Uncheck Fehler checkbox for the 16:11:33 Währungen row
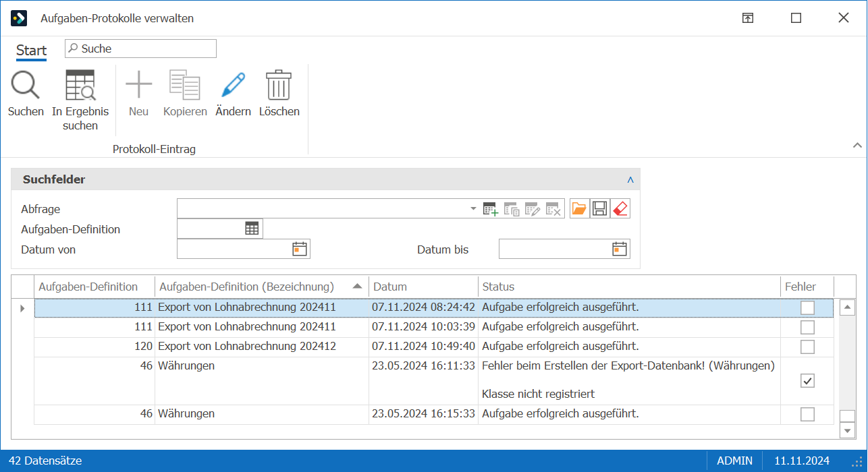This screenshot has width=868, height=472. point(807,381)
